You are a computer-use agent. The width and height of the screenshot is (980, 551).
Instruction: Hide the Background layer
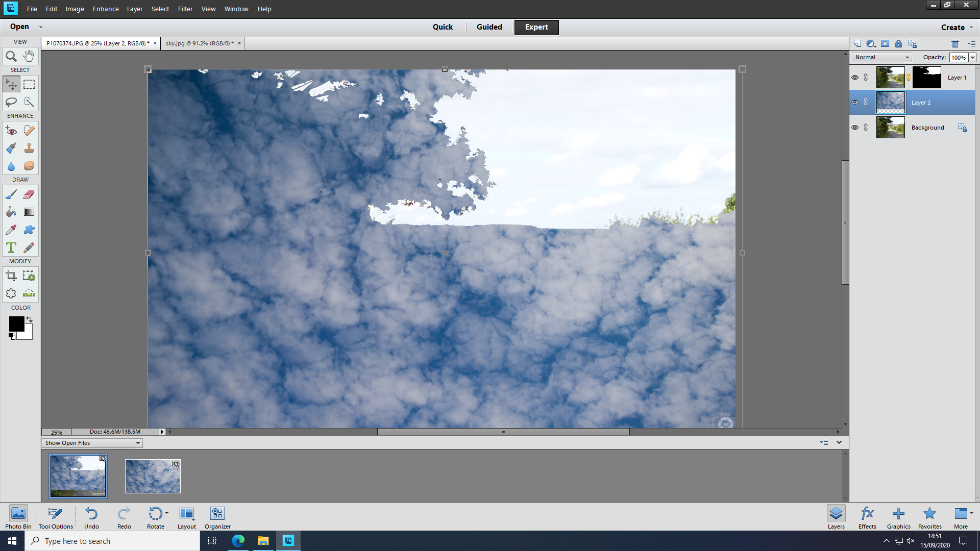[855, 128]
